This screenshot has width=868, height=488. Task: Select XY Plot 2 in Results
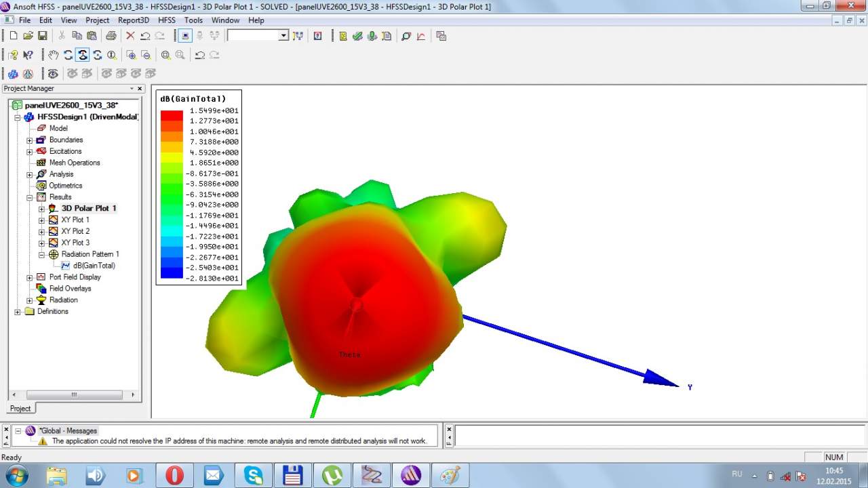pos(75,231)
